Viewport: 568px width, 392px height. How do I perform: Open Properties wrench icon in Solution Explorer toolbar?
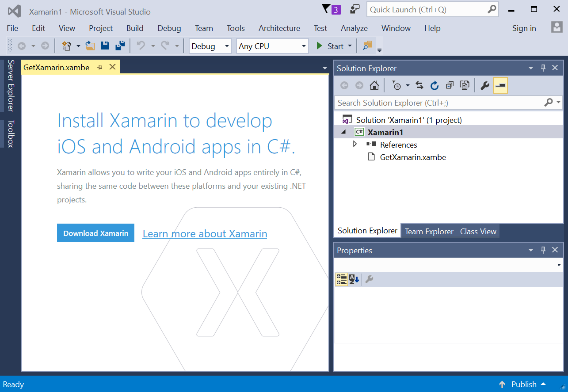(x=485, y=86)
